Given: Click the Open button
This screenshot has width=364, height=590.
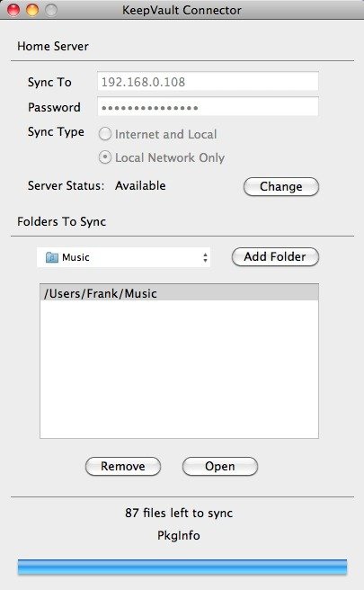Looking at the screenshot, I should (220, 467).
